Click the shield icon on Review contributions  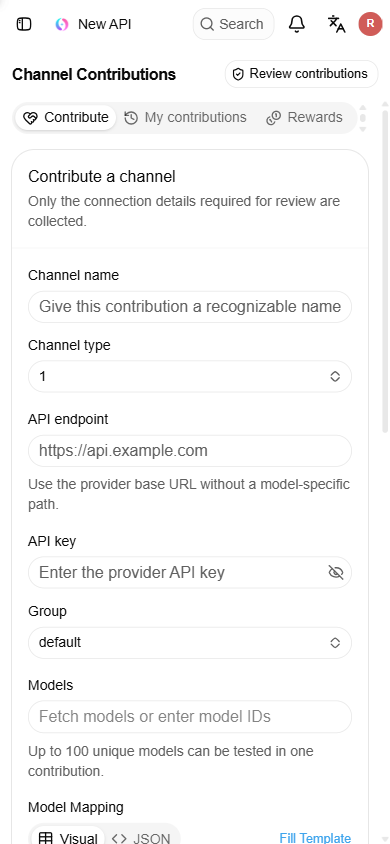point(238,74)
